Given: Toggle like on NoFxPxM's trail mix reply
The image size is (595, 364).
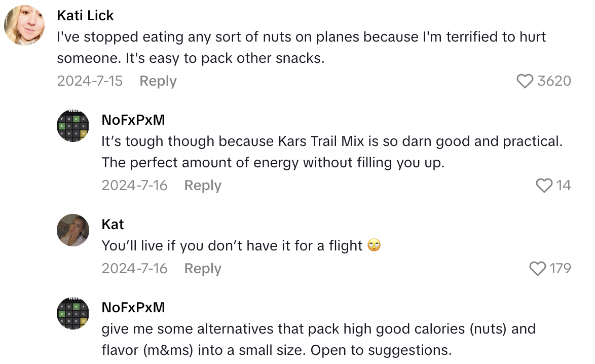Looking at the screenshot, I should coord(545,186).
